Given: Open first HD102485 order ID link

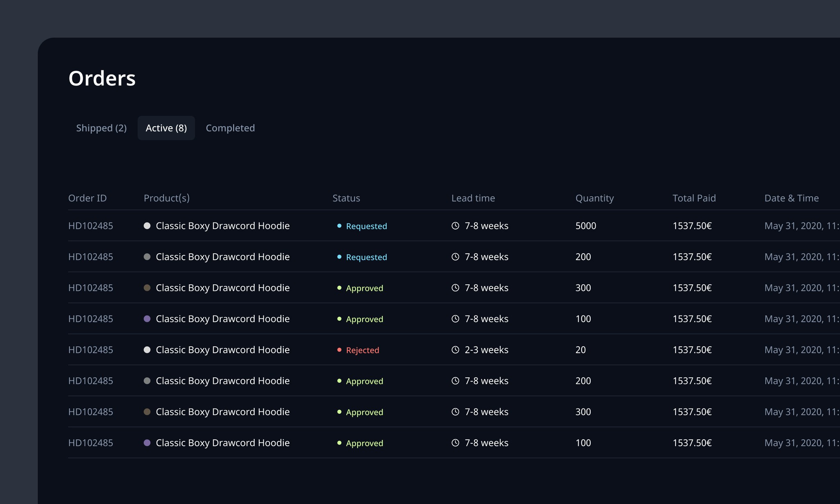Looking at the screenshot, I should tap(91, 226).
